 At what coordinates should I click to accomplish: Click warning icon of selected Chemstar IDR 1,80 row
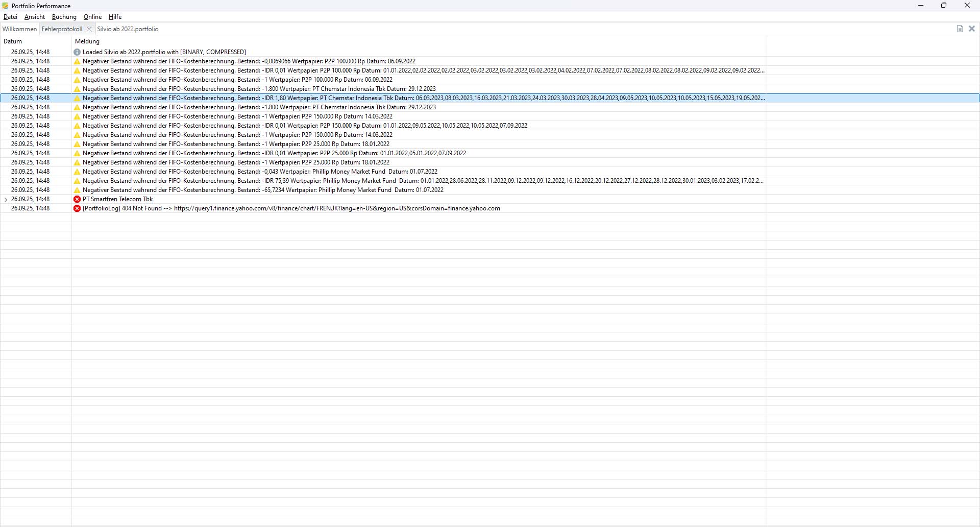[77, 98]
